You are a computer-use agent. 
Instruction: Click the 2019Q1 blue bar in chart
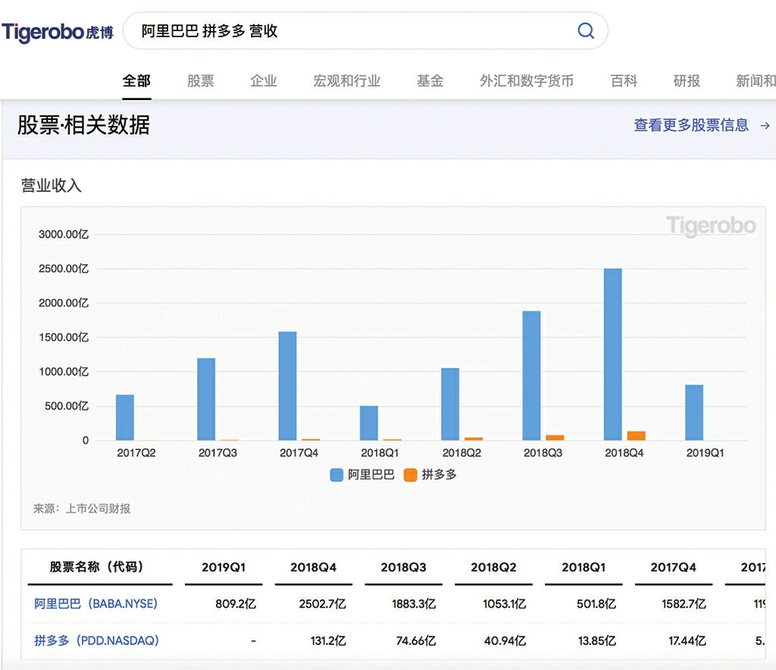click(694, 413)
